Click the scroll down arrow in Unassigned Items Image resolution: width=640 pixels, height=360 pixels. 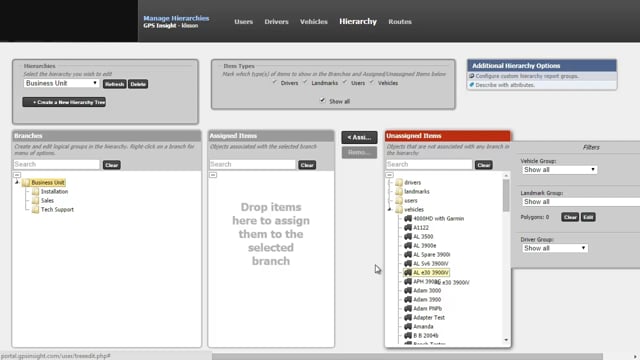(506, 340)
